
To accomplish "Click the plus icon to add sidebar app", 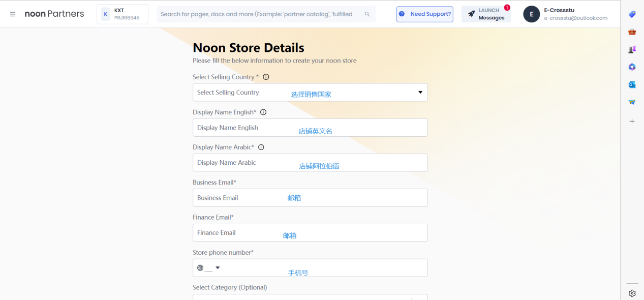I will 632,121.
